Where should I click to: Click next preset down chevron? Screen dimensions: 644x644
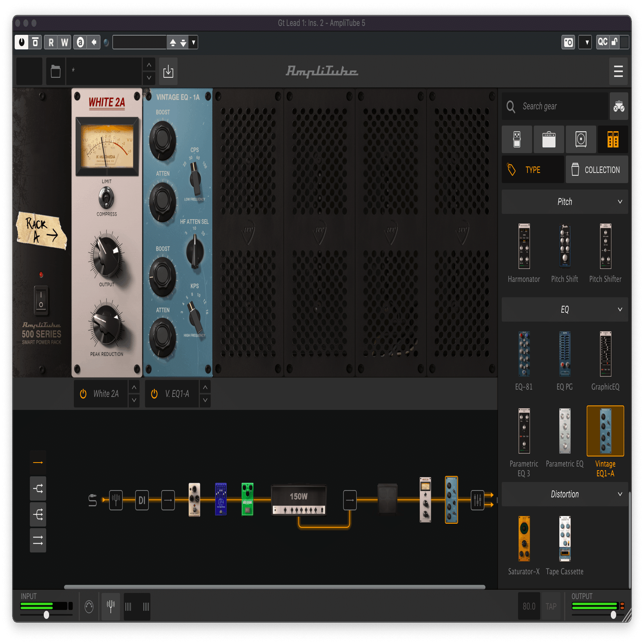click(149, 78)
